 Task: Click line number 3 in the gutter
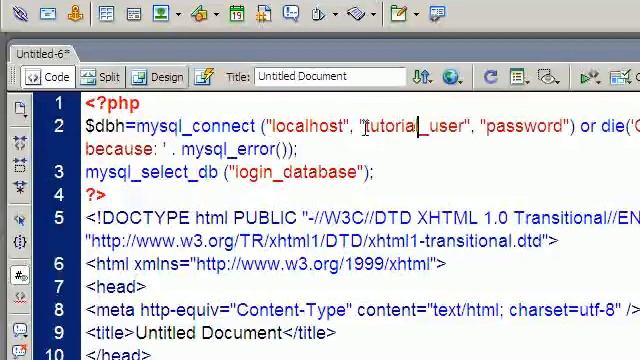tap(59, 172)
